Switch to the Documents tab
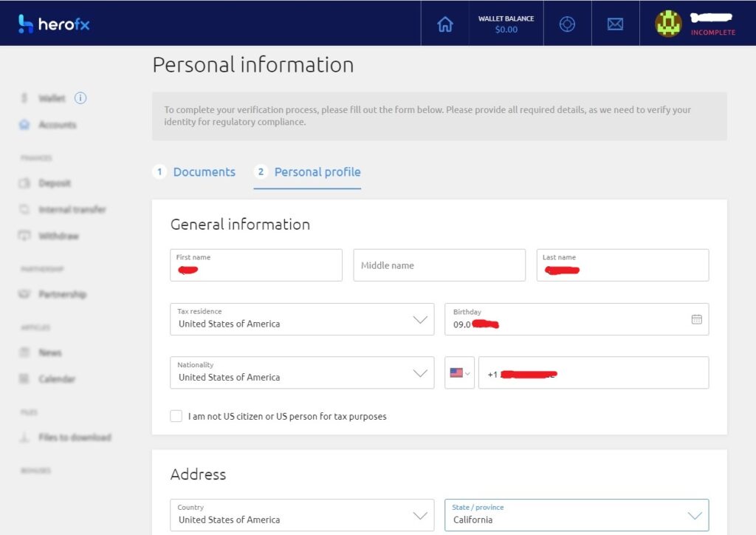This screenshot has width=756, height=535. [x=204, y=171]
